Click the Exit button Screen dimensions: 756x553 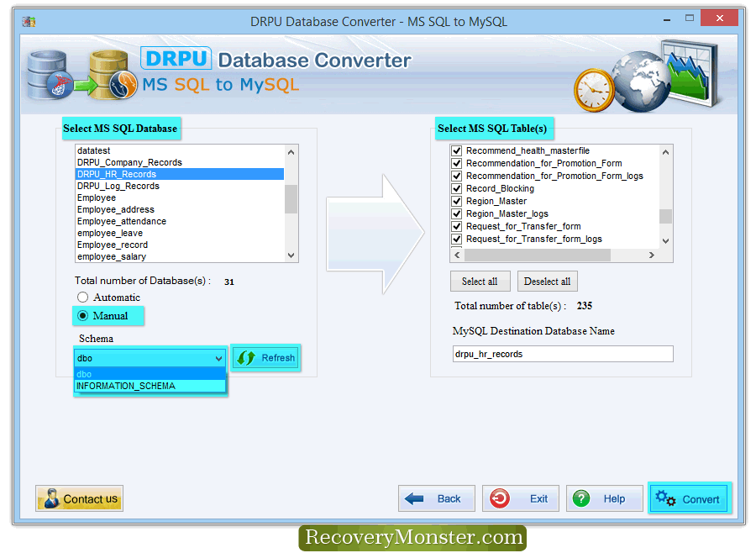[x=520, y=498]
